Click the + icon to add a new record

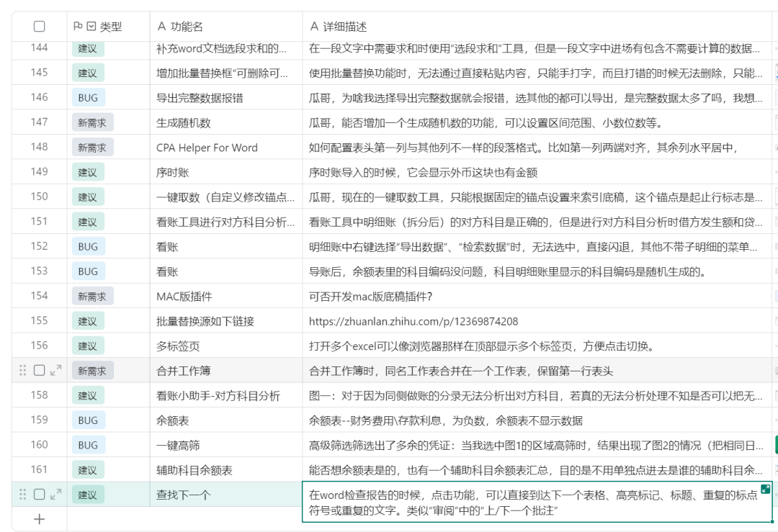[x=38, y=518]
